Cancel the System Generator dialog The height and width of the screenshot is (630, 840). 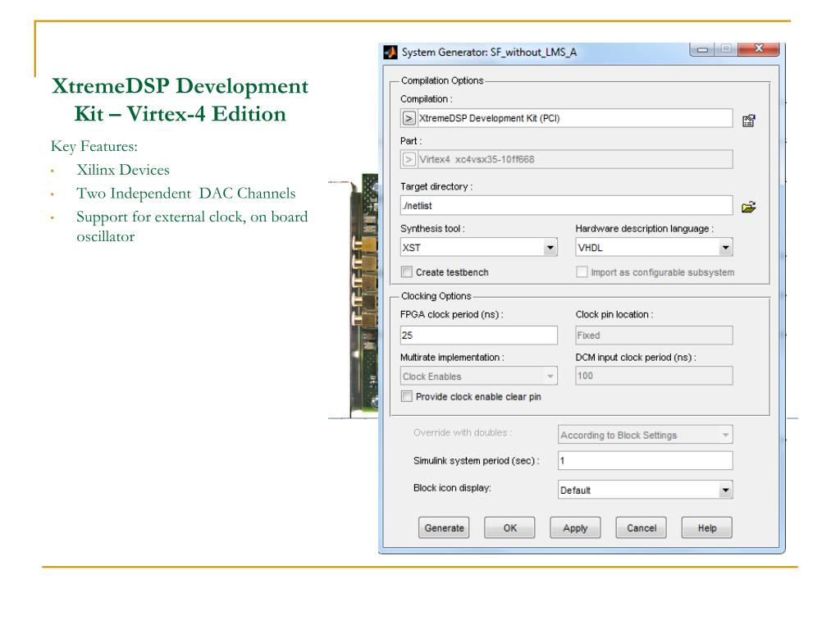point(641,527)
